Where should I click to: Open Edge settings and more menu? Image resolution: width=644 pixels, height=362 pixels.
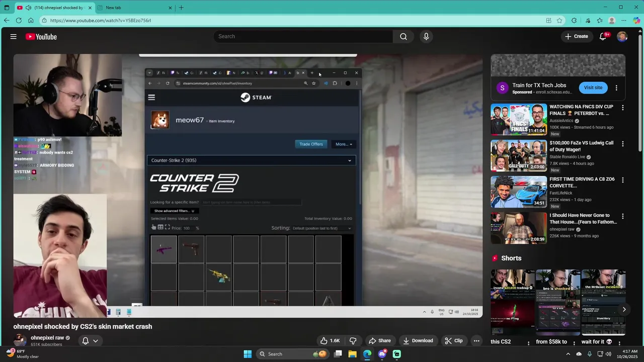point(624,21)
